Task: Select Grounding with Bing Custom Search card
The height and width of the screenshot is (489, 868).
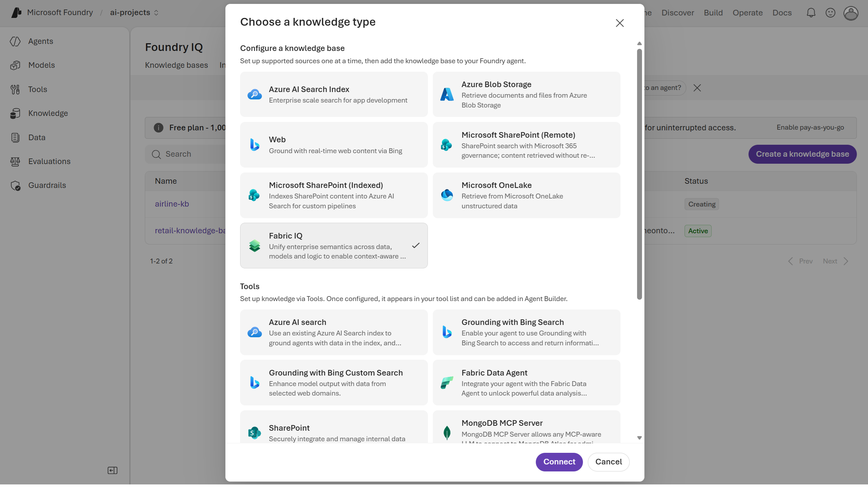Action: pyautogui.click(x=334, y=383)
